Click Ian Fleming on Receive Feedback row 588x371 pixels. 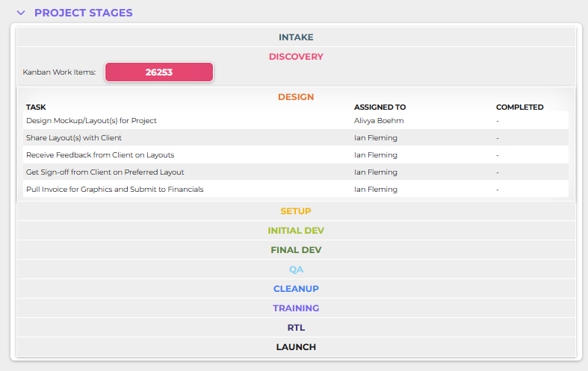tap(375, 155)
